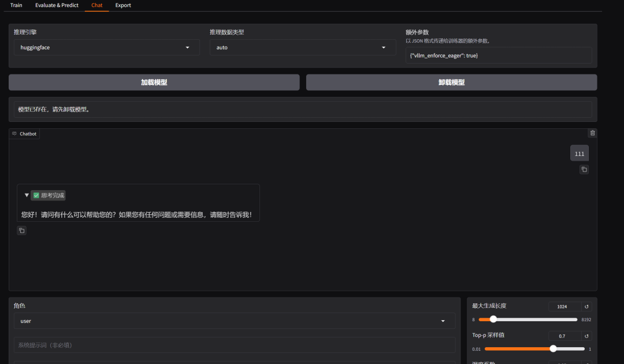
Task: Click the 加载模型 button
Action: (x=154, y=83)
